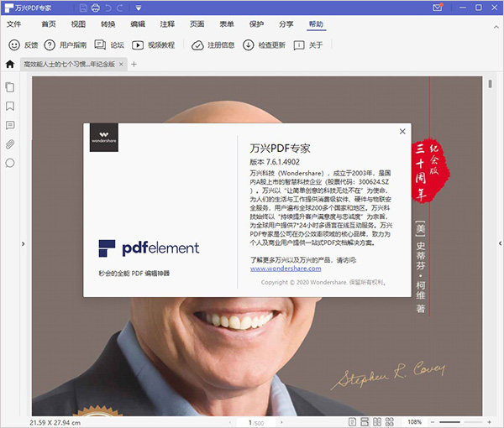
Task: Open the bookmarks panel icon
Action: (10, 106)
